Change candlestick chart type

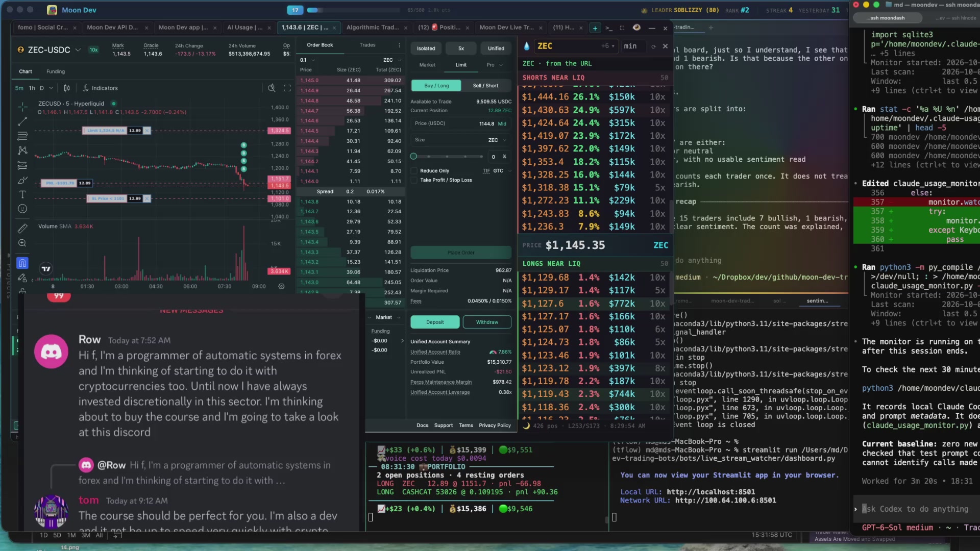(67, 88)
